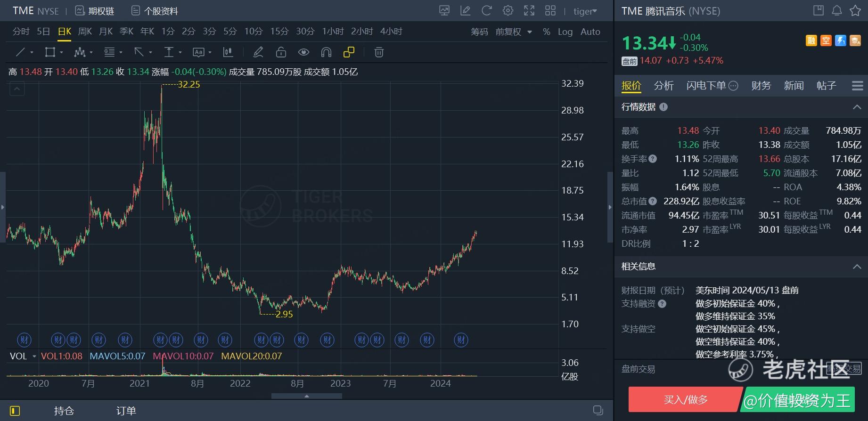Switch to the 月K monthly chart tab
The width and height of the screenshot is (868, 421).
pyautogui.click(x=106, y=32)
